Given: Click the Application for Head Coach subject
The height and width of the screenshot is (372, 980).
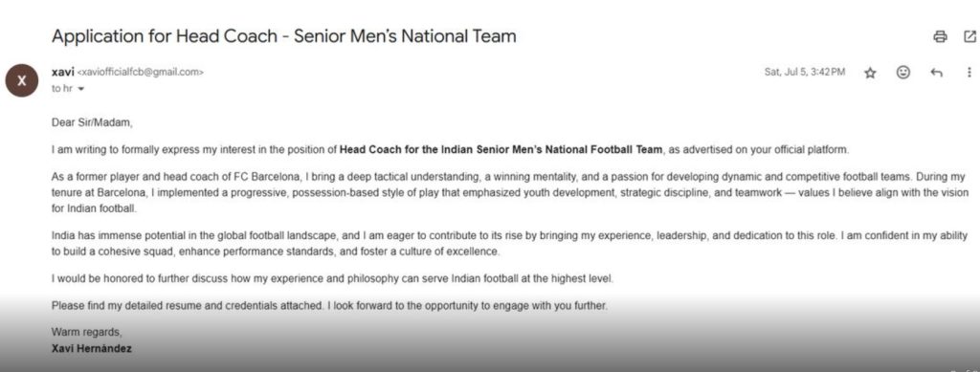Looking at the screenshot, I should pos(283,36).
